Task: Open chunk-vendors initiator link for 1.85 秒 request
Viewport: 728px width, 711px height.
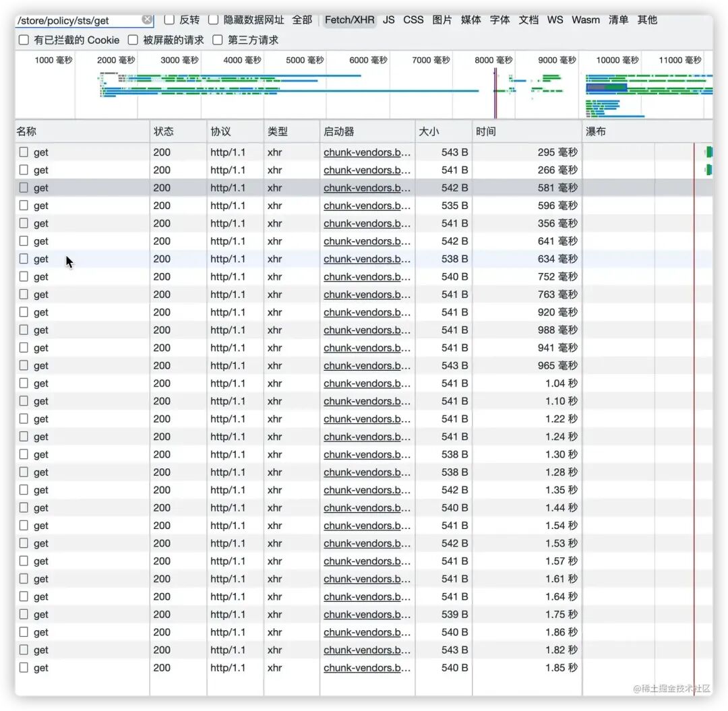Action: pos(367,668)
